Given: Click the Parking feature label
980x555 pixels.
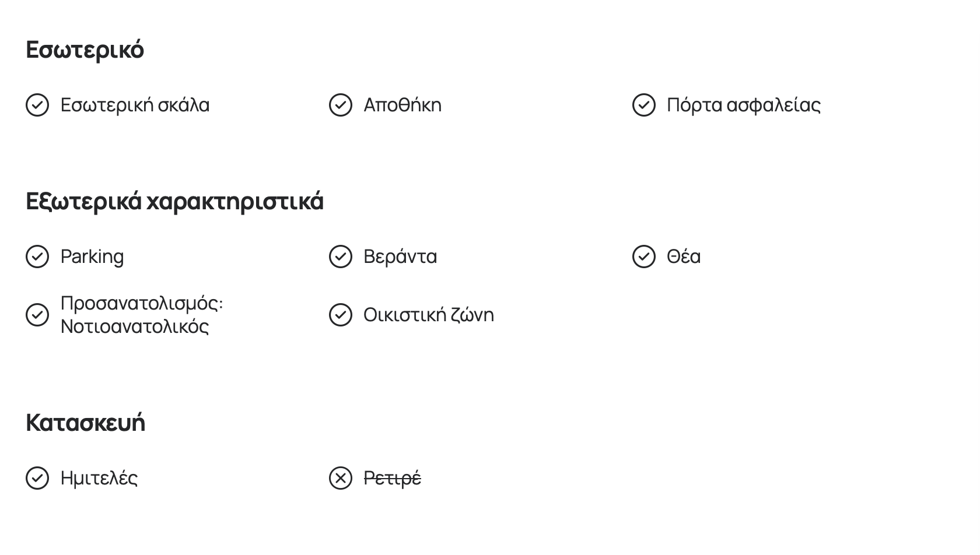Looking at the screenshot, I should [92, 257].
